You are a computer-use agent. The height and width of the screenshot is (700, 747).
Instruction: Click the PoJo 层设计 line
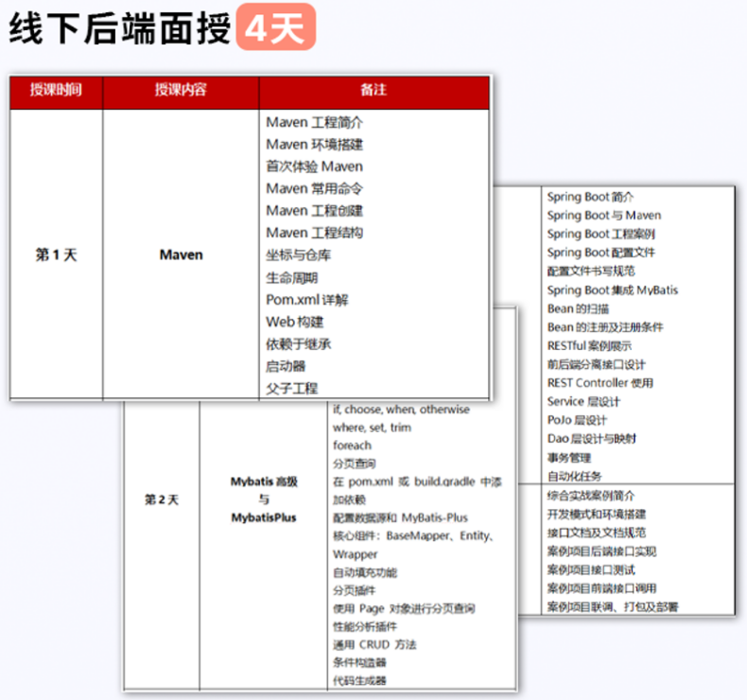[577, 420]
